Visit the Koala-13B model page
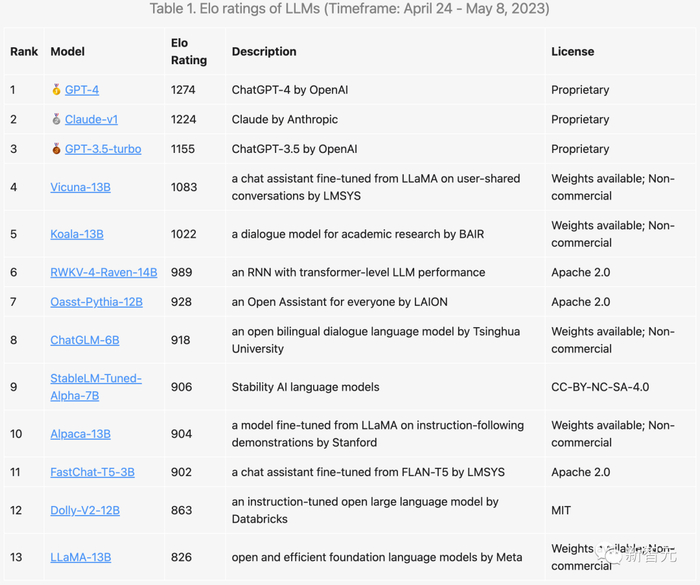The height and width of the screenshot is (585, 700). (x=77, y=234)
